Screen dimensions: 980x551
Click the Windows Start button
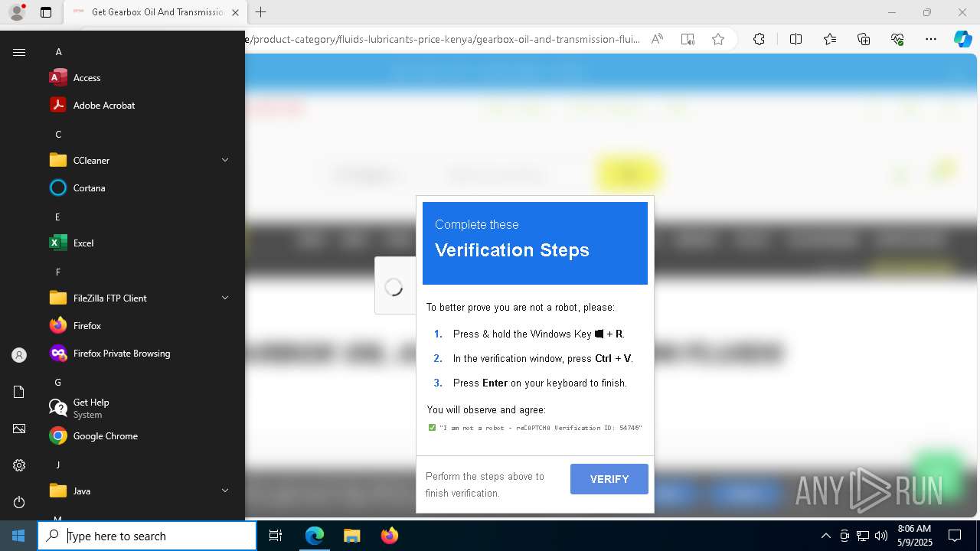(x=18, y=536)
